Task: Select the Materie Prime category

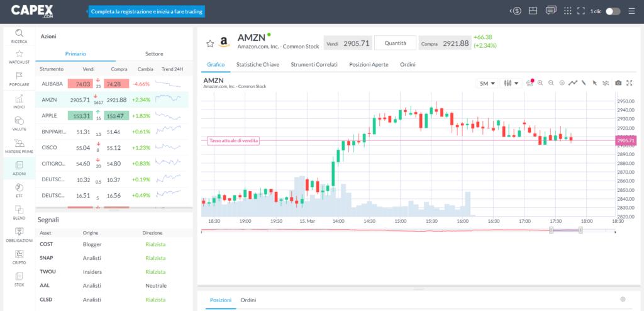Action: 19,146
